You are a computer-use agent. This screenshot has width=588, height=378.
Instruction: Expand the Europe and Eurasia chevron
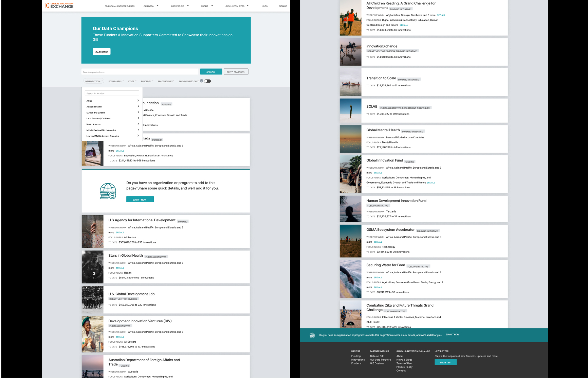coord(138,112)
